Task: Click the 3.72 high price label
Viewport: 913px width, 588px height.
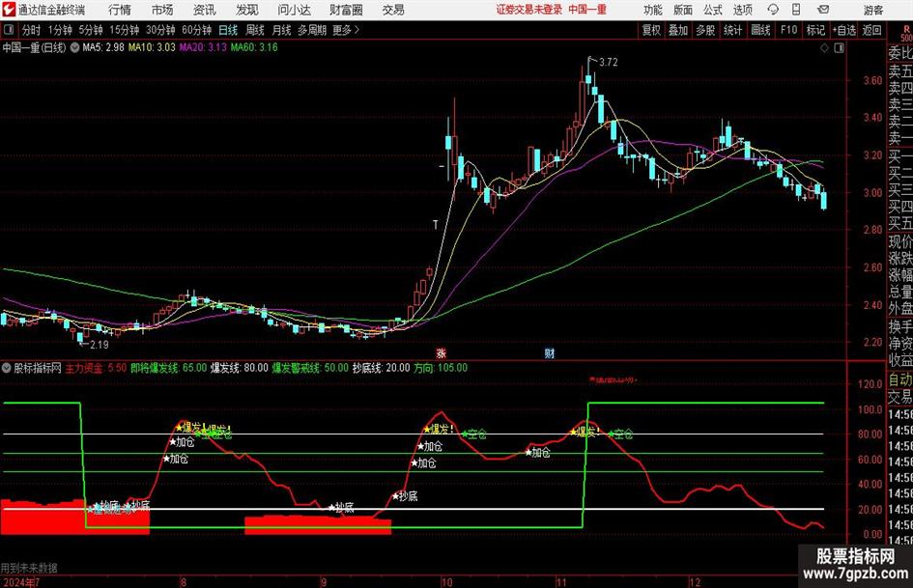Action: point(608,62)
